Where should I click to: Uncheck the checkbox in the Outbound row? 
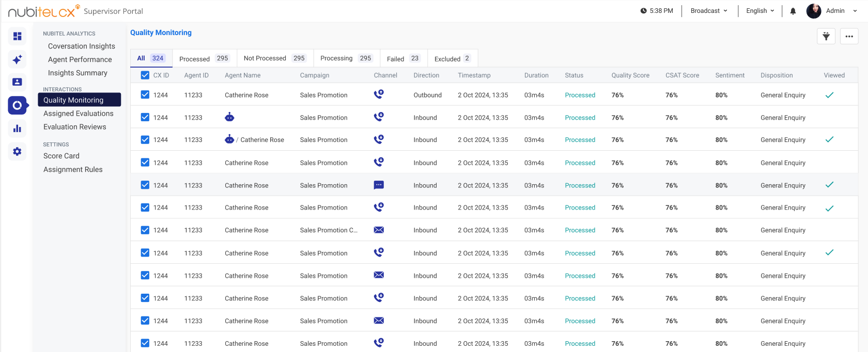tap(145, 95)
